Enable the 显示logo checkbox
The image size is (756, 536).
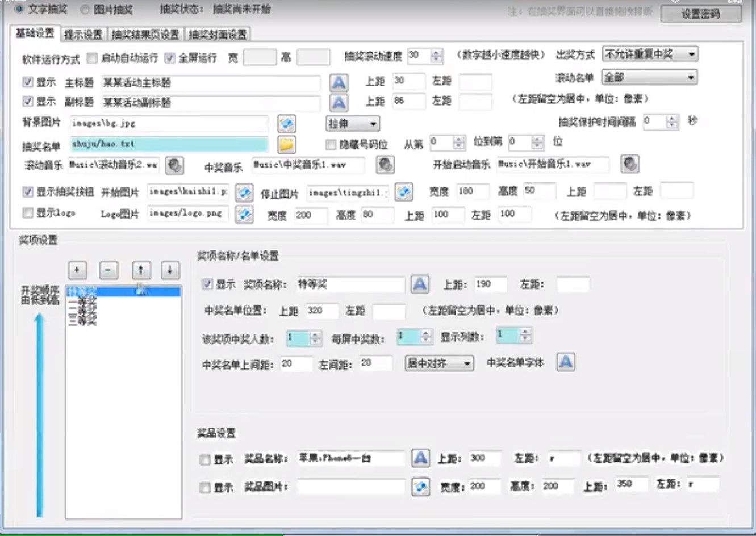(x=27, y=213)
